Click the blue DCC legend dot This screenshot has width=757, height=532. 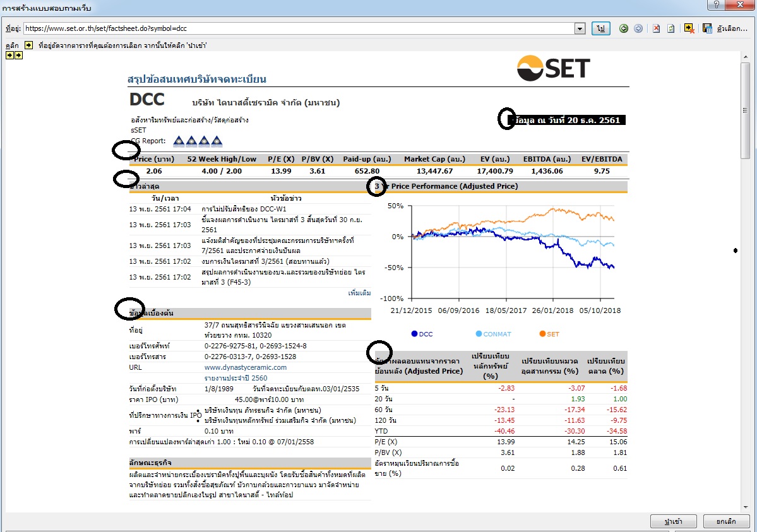414,334
